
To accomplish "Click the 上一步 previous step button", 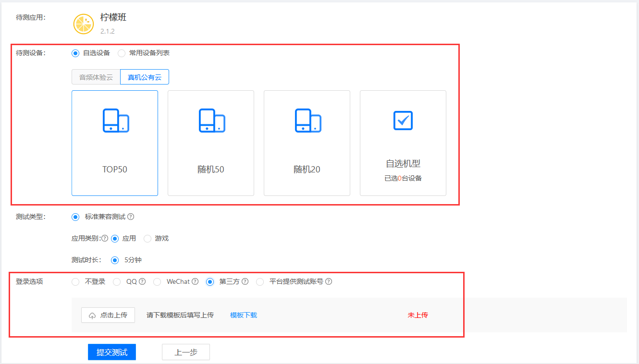I will pyautogui.click(x=185, y=352).
